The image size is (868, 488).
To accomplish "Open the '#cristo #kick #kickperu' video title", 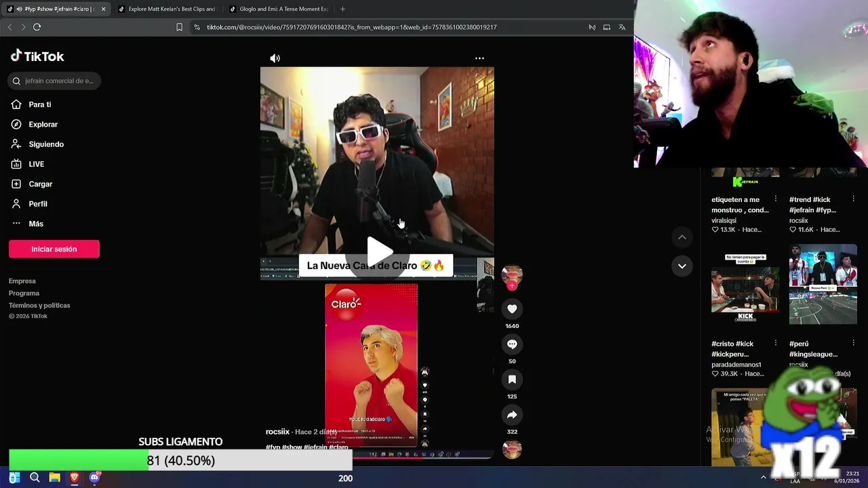I will 732,349.
